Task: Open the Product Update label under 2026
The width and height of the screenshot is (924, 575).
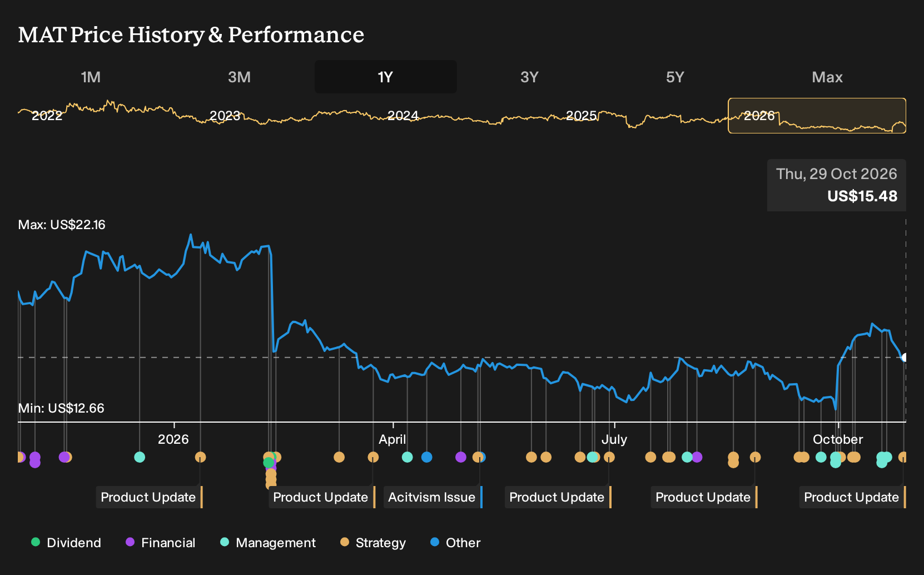Action: [149, 497]
